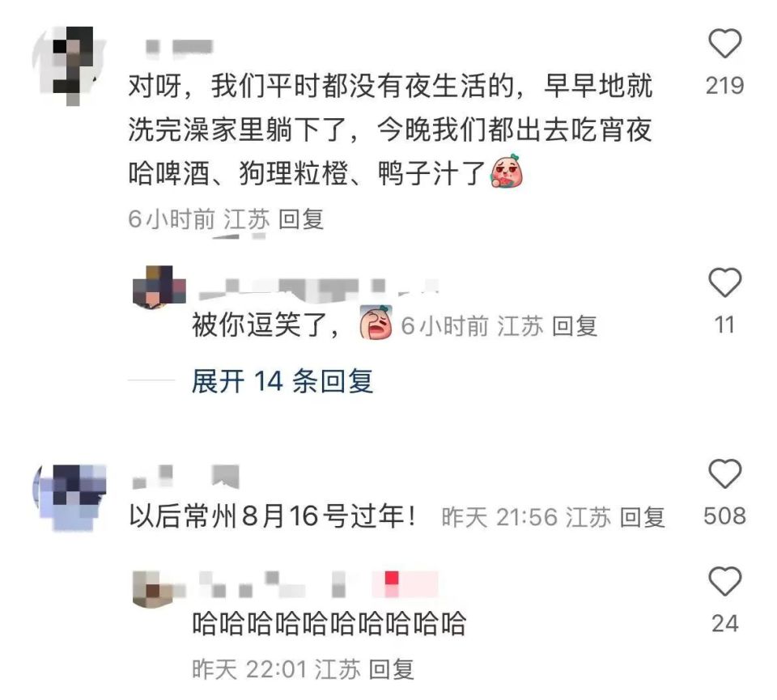Tap the 508 like count

tap(725, 516)
